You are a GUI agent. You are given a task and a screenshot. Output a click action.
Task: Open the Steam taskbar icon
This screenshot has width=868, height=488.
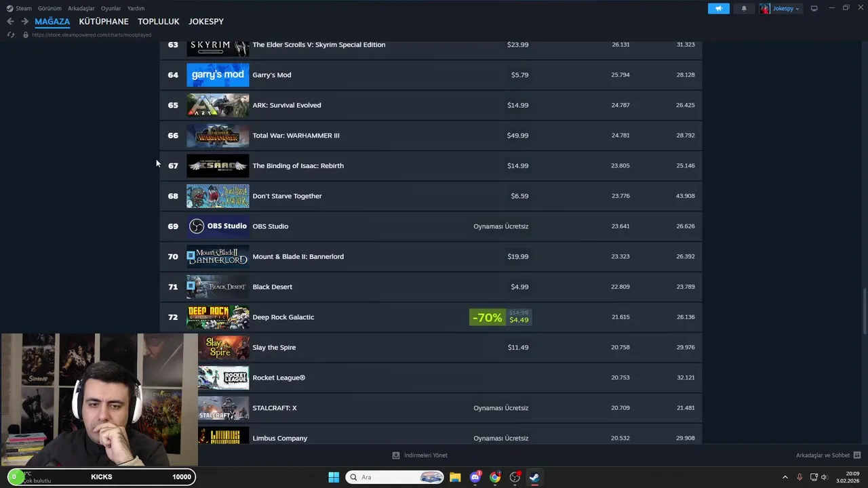tap(534, 477)
